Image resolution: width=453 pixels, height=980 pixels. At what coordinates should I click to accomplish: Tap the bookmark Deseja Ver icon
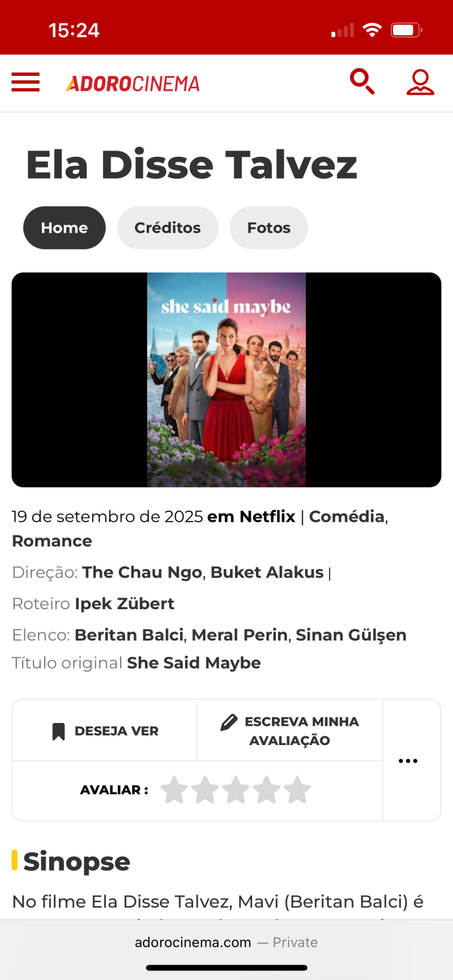click(x=58, y=731)
